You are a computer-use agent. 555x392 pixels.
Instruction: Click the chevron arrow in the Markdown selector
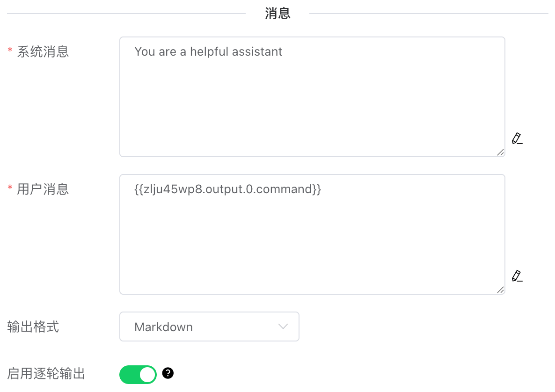(x=283, y=327)
